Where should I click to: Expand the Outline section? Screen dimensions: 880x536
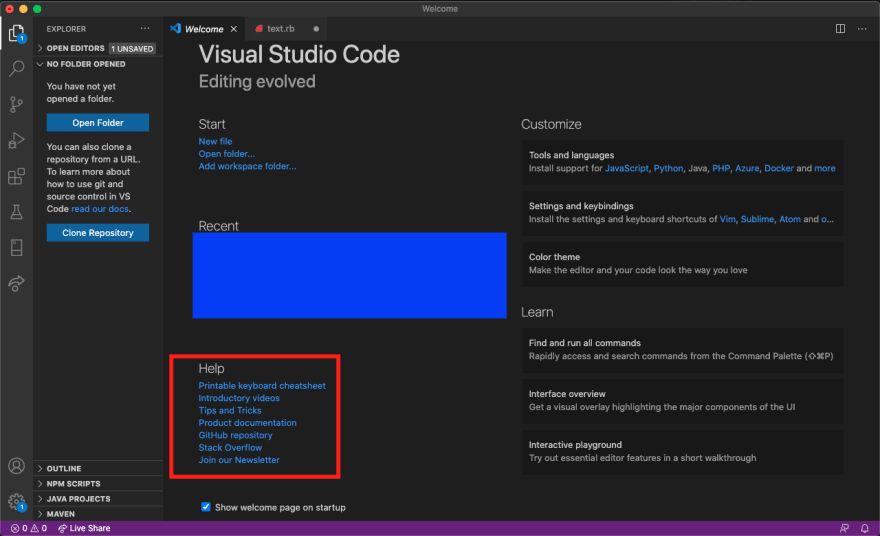click(x=98, y=468)
